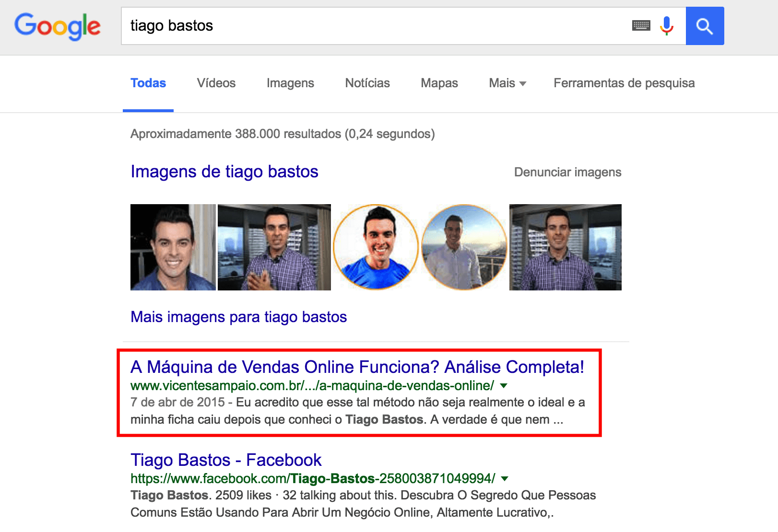Open the Mapas tab
Screen dimensions: 778x532
coord(439,83)
